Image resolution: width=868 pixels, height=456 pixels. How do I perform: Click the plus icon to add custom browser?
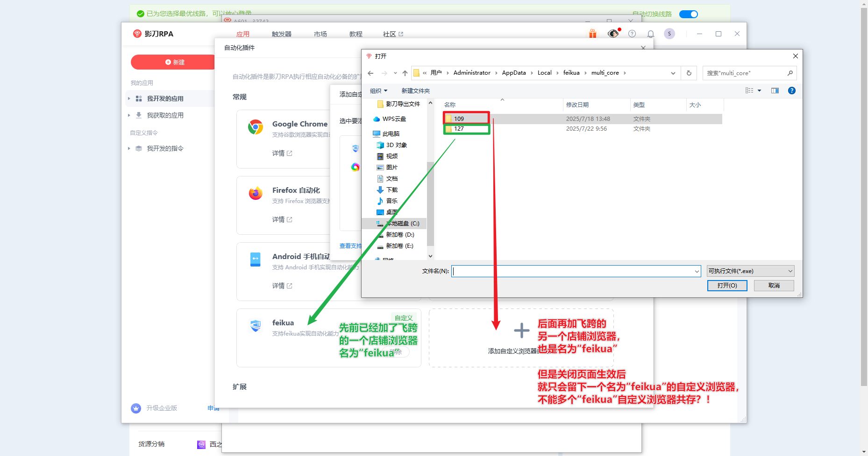pos(521,330)
